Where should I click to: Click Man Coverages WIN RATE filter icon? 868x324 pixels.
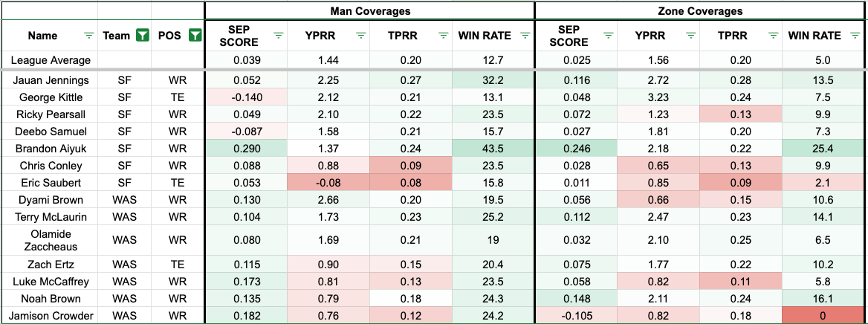(x=525, y=35)
